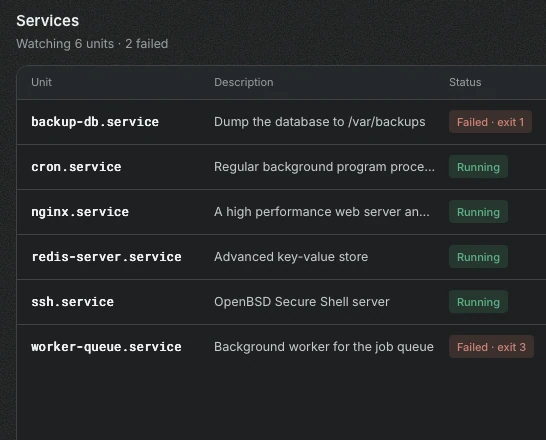
Task: Click 'OpenBSD Secure Shell server' description
Action: (x=302, y=301)
